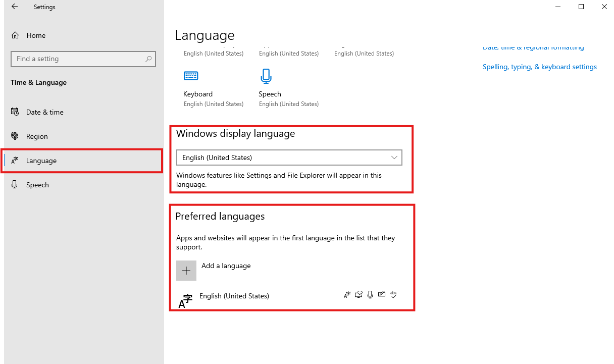Click the back arrow in the Settings title bar

[15, 7]
